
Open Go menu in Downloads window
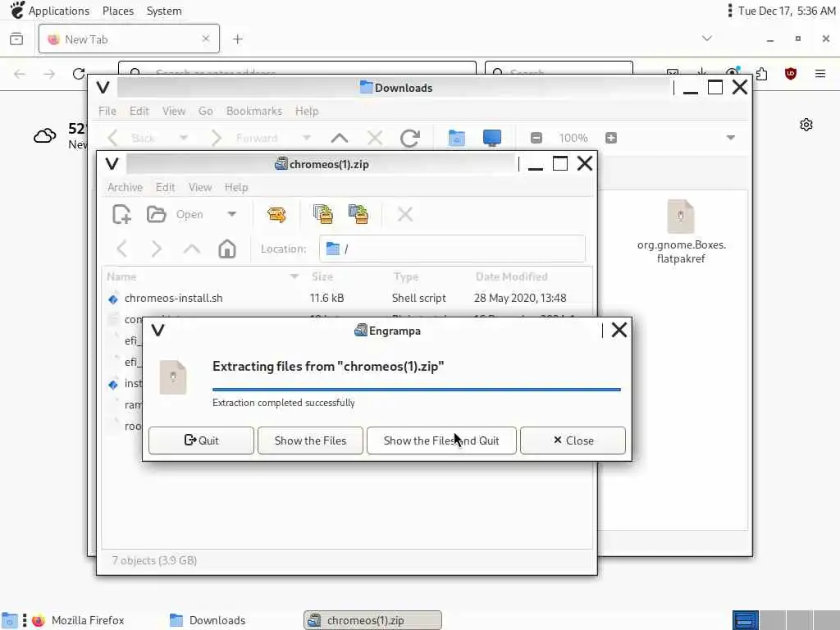point(206,111)
